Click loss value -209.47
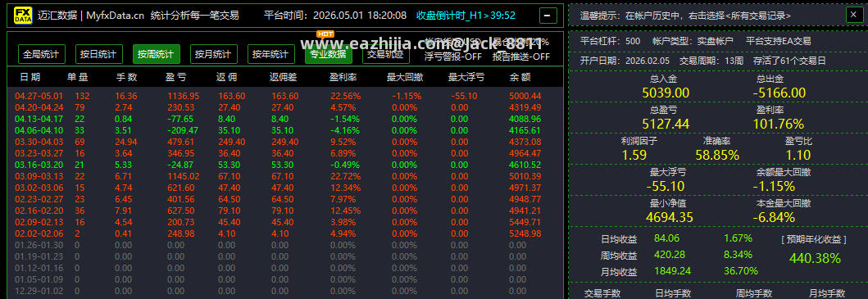Screen dimensions: 868x299 pyautogui.click(x=183, y=130)
